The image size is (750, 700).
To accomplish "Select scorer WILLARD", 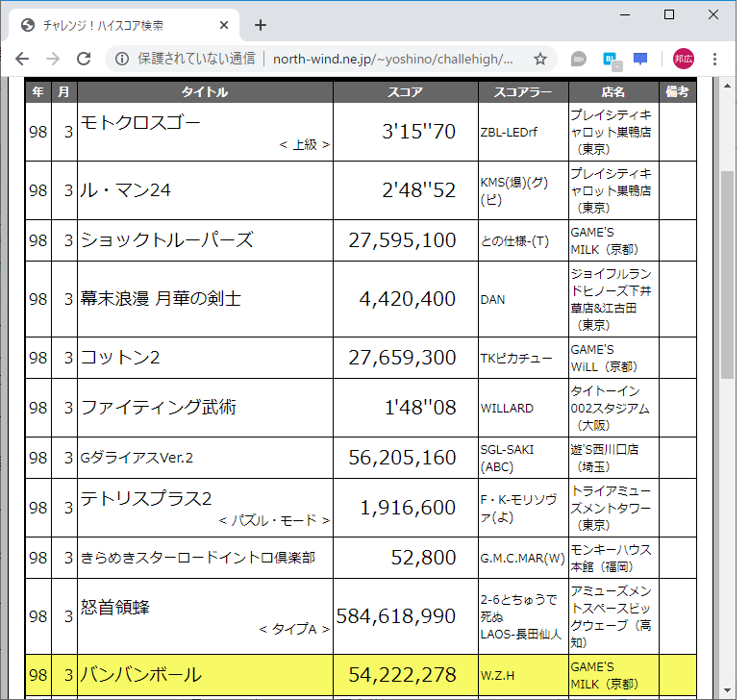I will click(507, 408).
